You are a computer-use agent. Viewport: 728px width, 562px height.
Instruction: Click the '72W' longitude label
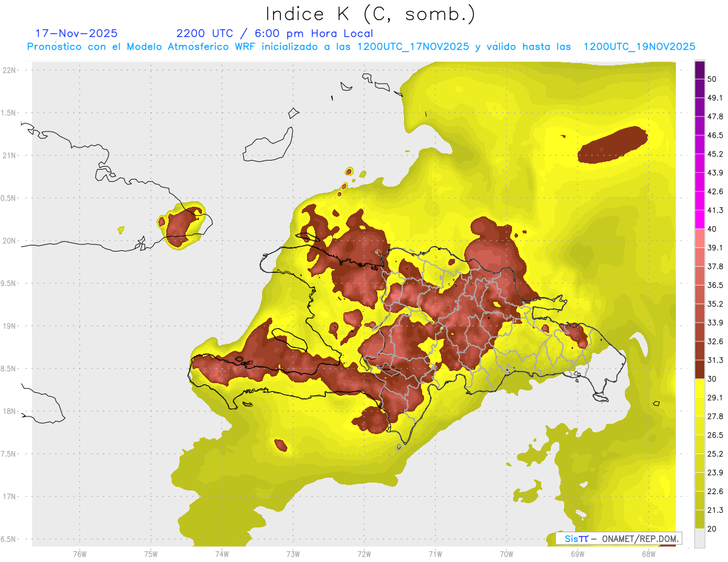pos(364,554)
